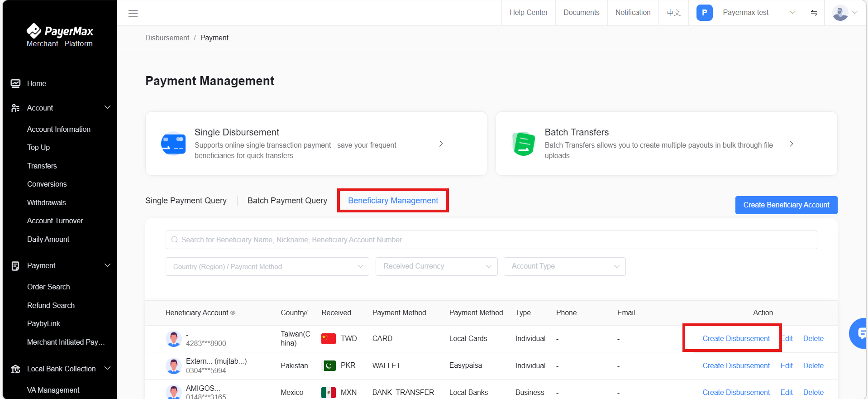Toggle eye icon beside Beneficiary Account header
Image resolution: width=868 pixels, height=399 pixels.
233,313
